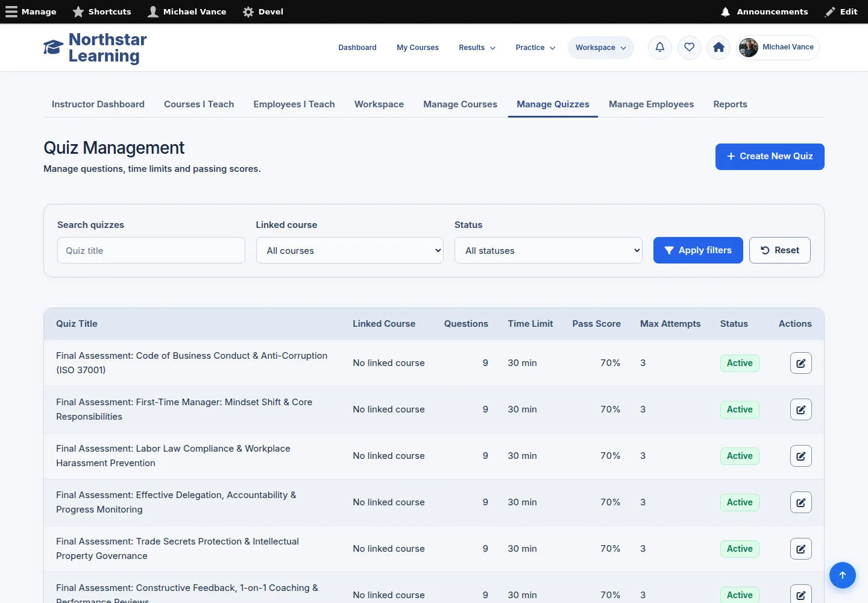This screenshot has height=603, width=868.
Task: Click the Northstar Learning graduation cap logo
Action: point(53,48)
